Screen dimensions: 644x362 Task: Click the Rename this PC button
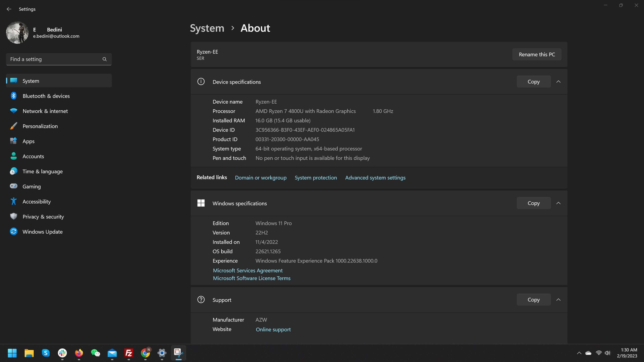[x=537, y=54]
